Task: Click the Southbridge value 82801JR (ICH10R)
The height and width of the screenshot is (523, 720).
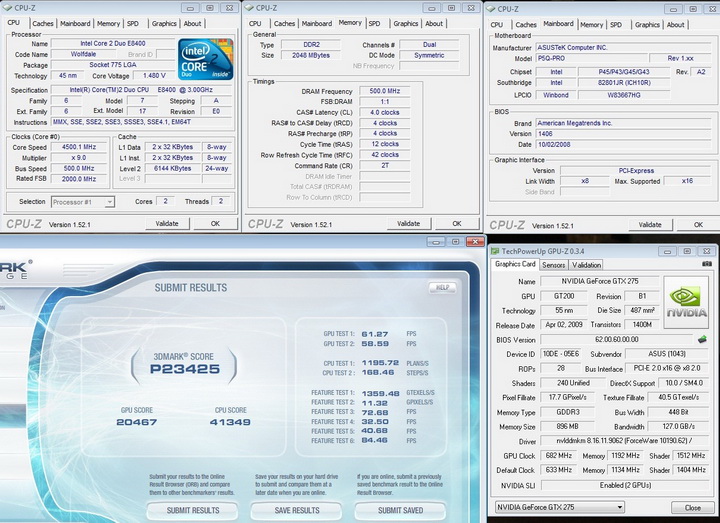Action: pyautogui.click(x=624, y=83)
